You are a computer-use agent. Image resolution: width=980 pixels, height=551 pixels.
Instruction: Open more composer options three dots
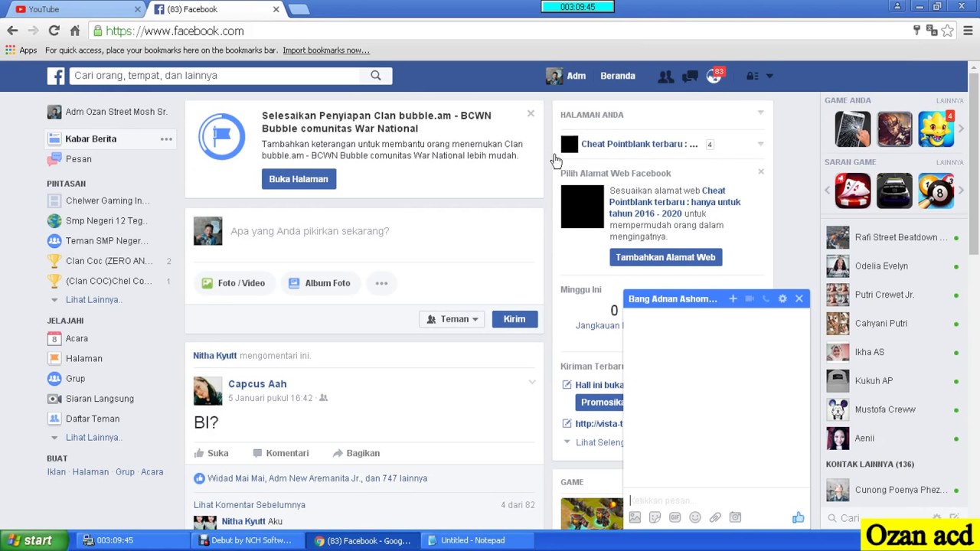click(381, 283)
